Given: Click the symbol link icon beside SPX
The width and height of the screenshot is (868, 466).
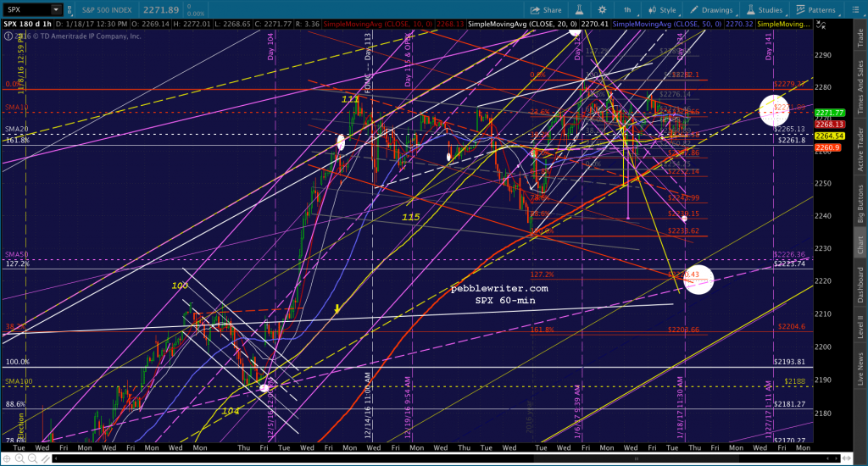Looking at the screenshot, I should pos(70,9).
